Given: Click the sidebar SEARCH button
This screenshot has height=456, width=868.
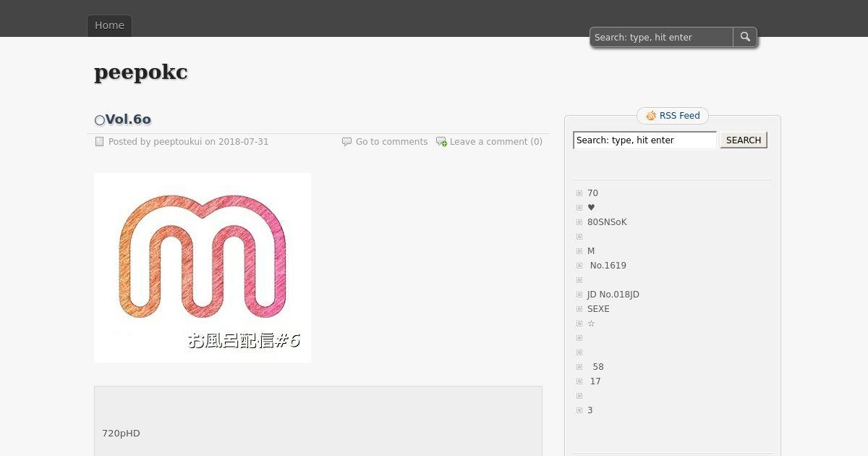Looking at the screenshot, I should point(744,140).
